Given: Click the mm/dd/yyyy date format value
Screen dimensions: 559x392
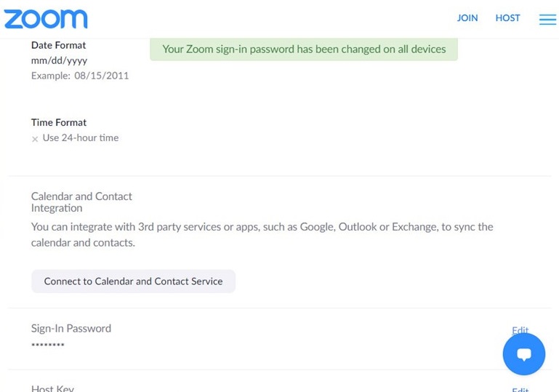Looking at the screenshot, I should [x=59, y=60].
